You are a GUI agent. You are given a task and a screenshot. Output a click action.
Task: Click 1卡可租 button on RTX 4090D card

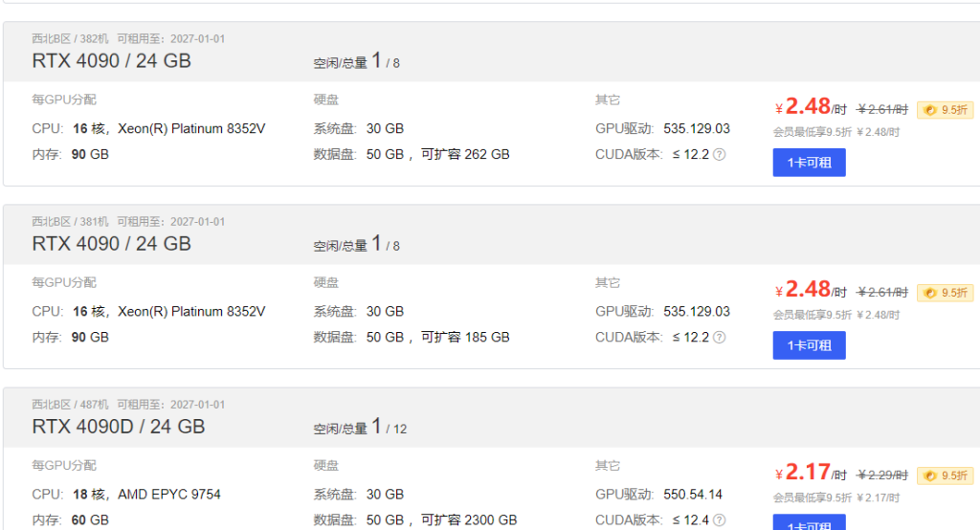(x=809, y=522)
